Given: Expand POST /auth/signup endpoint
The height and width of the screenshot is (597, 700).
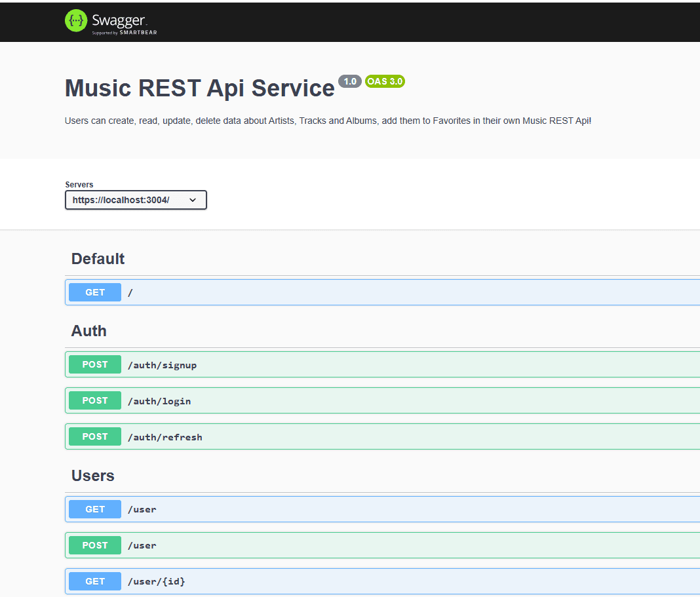Looking at the screenshot, I should 382,364.
